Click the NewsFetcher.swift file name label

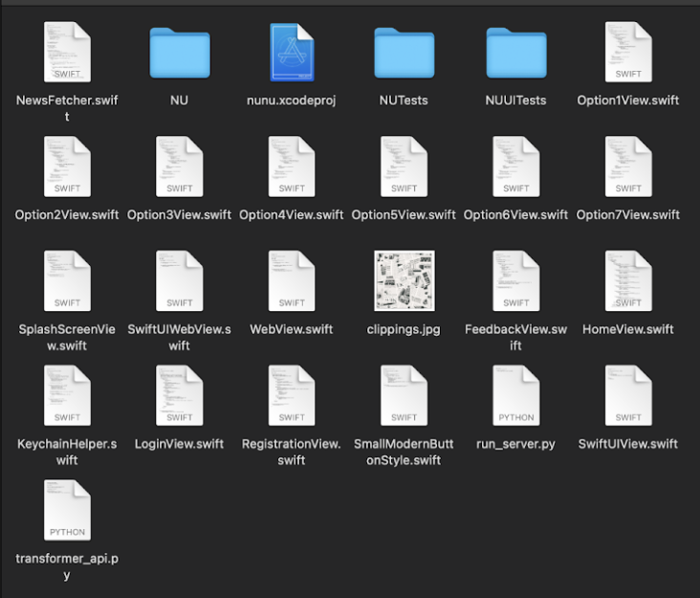click(67, 108)
